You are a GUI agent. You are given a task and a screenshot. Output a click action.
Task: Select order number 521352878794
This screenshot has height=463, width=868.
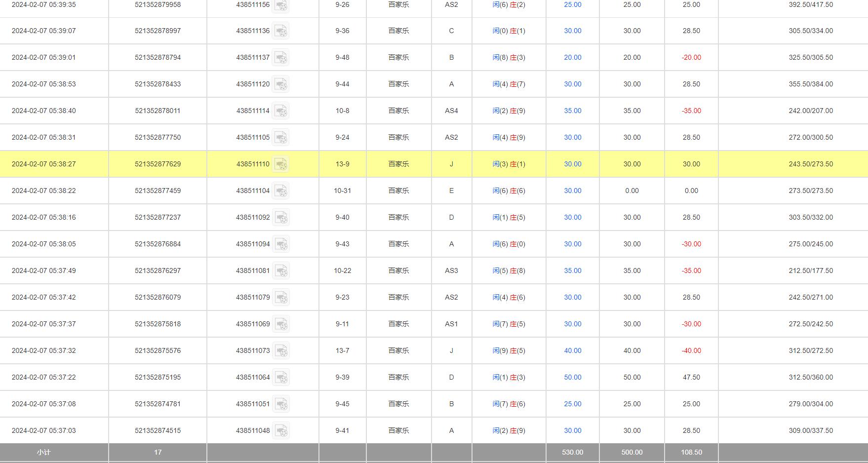pyautogui.click(x=158, y=57)
